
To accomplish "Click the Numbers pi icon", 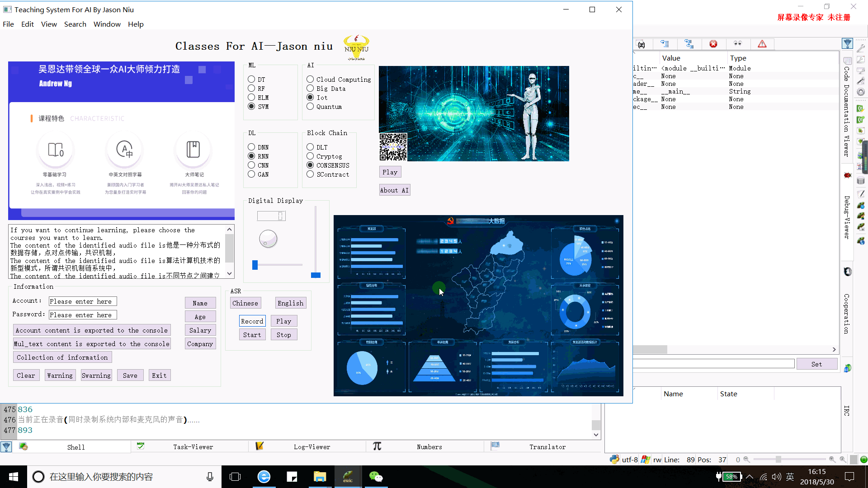I will [x=377, y=446].
